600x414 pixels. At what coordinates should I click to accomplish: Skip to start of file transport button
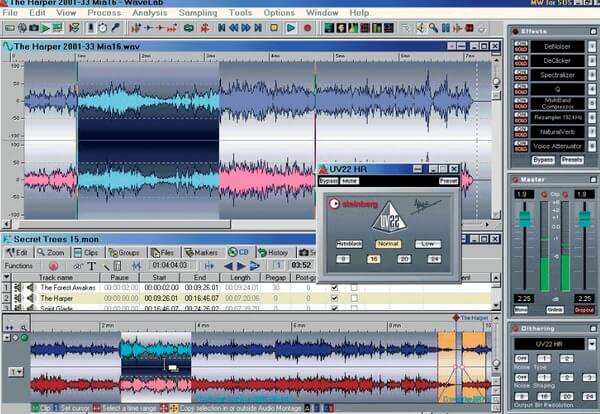(222, 28)
